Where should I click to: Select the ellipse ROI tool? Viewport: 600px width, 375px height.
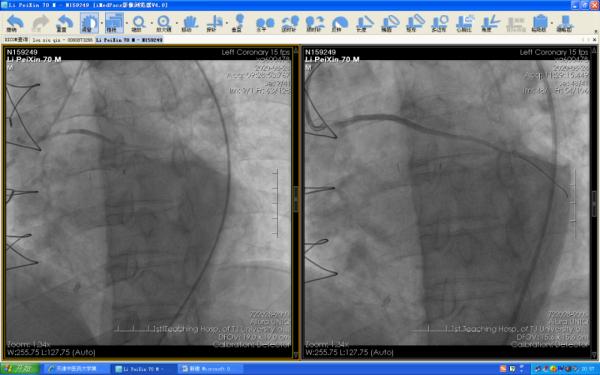[390, 23]
